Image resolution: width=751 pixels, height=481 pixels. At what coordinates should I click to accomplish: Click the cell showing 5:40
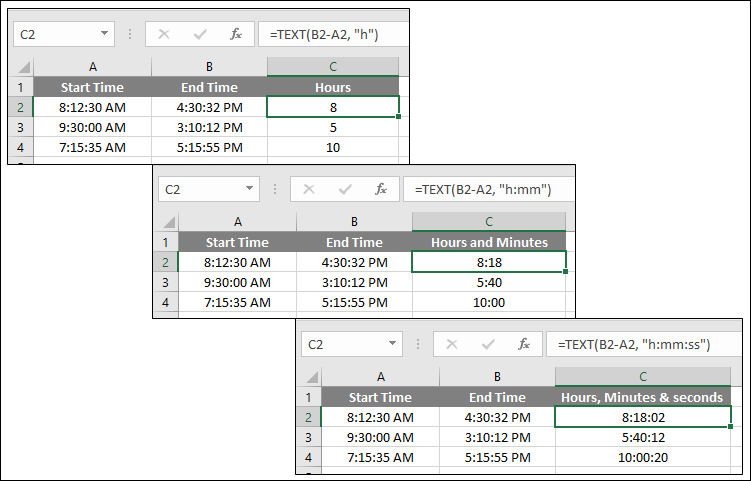(x=489, y=283)
